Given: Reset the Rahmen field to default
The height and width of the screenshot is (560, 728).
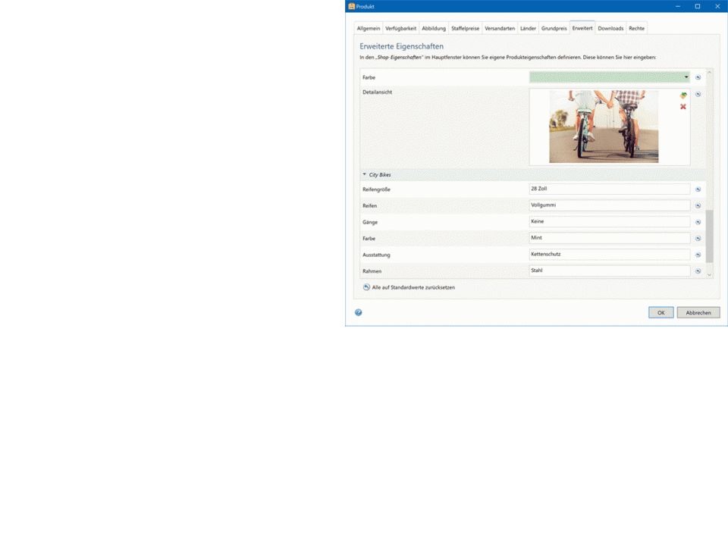Looking at the screenshot, I should coord(698,271).
